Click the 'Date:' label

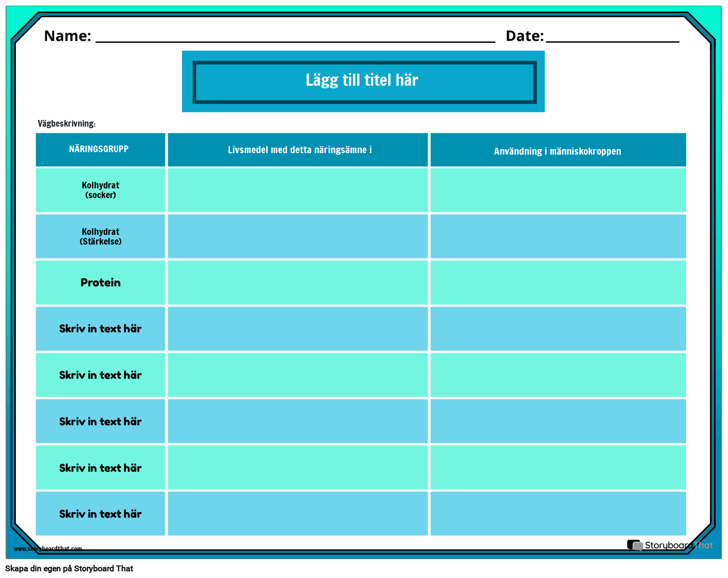click(x=525, y=36)
